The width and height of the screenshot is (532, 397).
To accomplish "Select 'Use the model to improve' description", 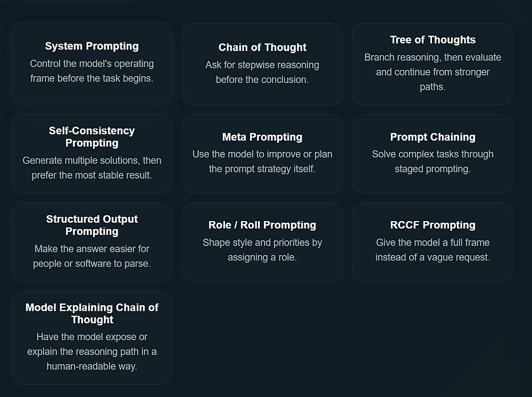I will click(262, 162).
